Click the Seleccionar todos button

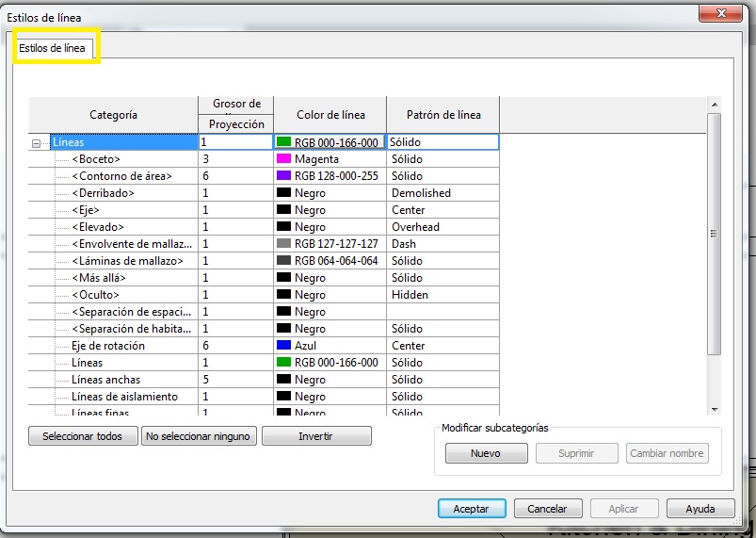click(x=83, y=436)
